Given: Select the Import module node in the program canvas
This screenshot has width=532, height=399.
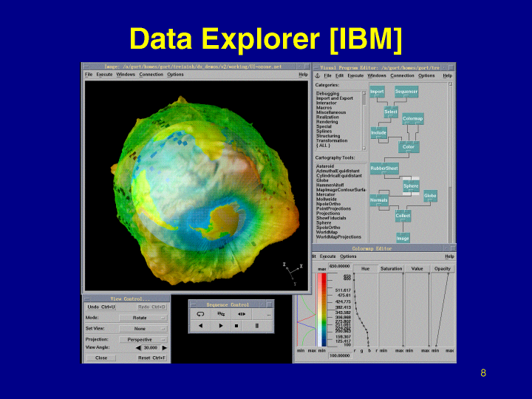Looking at the screenshot, I should pos(377,92).
